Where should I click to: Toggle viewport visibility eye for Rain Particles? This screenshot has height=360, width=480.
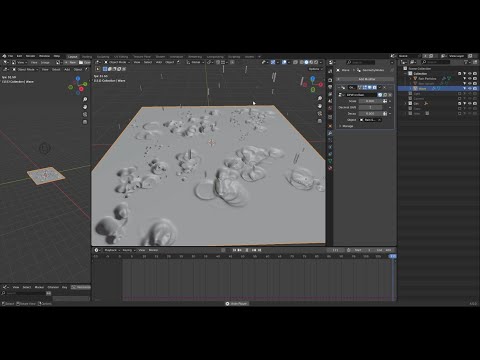point(470,78)
